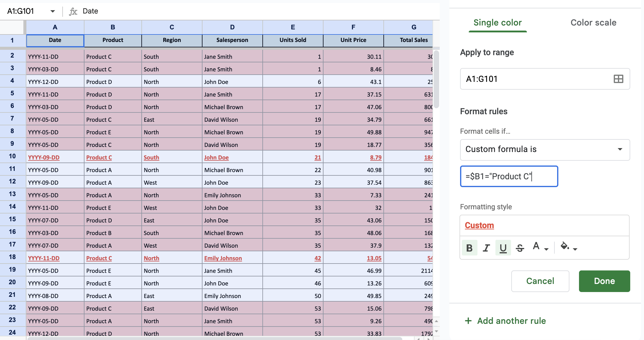Click the fx formula icon
The height and width of the screenshot is (340, 644).
tap(73, 11)
